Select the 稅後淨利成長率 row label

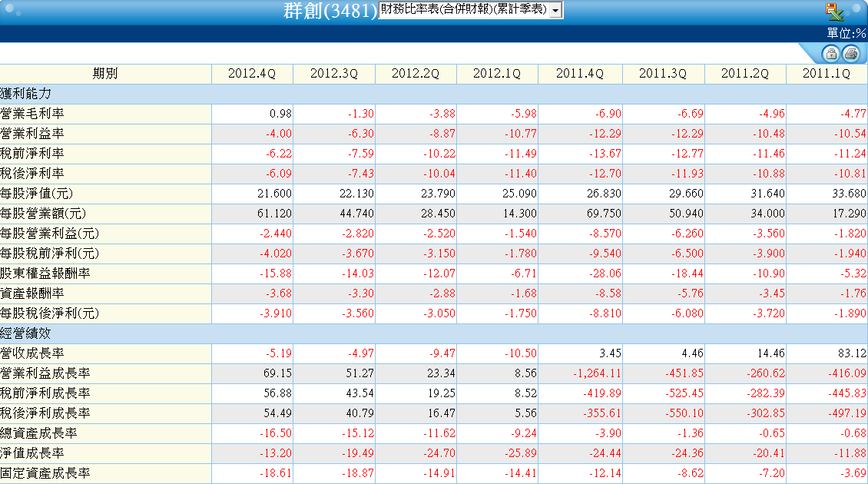[x=45, y=413]
